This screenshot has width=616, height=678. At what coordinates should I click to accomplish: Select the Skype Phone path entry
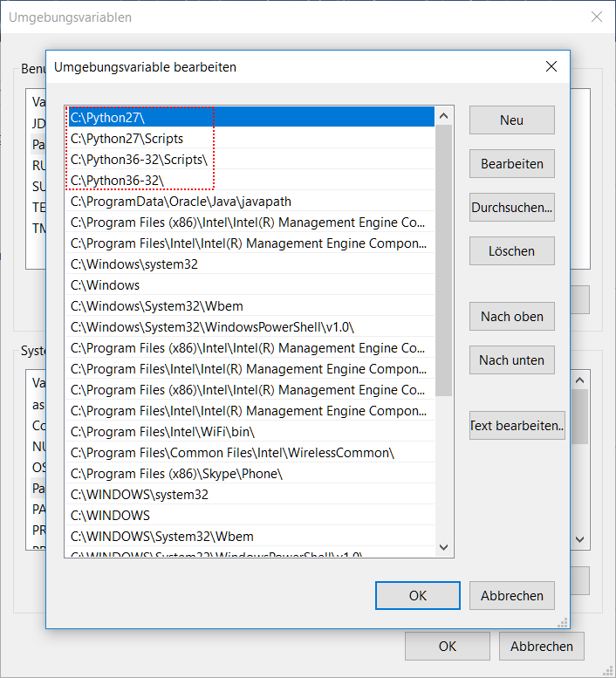point(176,474)
